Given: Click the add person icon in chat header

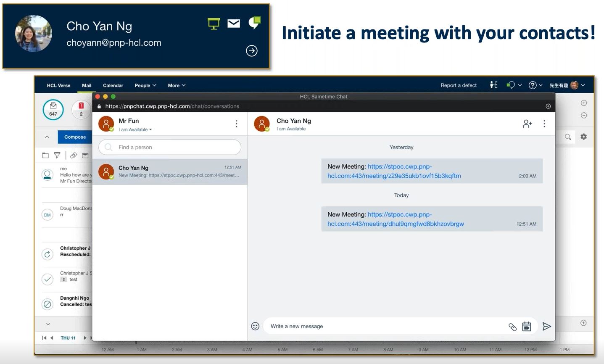Looking at the screenshot, I should coord(528,124).
